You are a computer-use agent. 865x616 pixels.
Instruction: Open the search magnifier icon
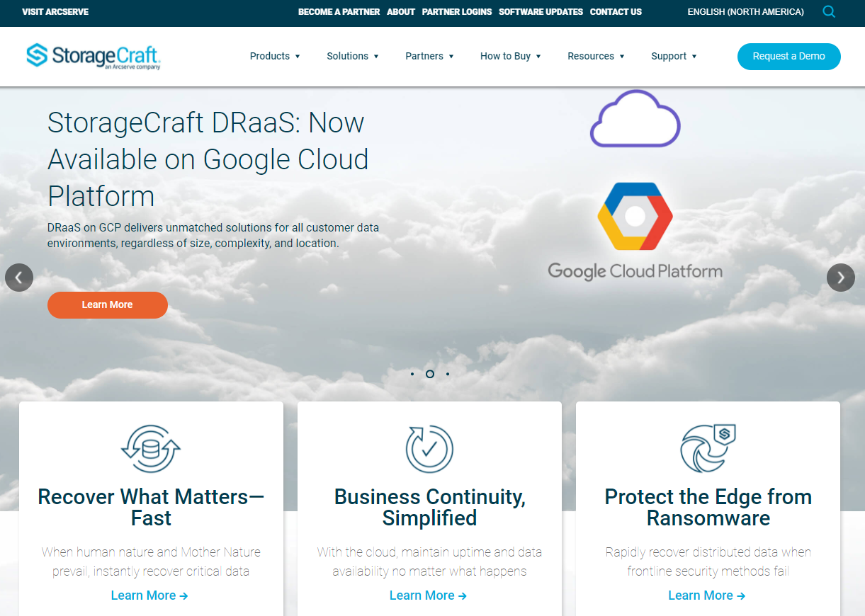(829, 11)
